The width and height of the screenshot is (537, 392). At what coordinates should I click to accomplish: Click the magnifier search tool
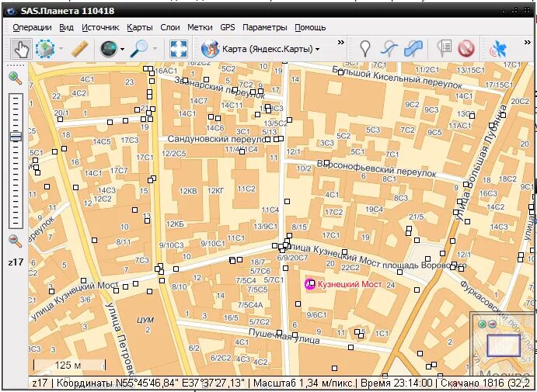tap(139, 49)
